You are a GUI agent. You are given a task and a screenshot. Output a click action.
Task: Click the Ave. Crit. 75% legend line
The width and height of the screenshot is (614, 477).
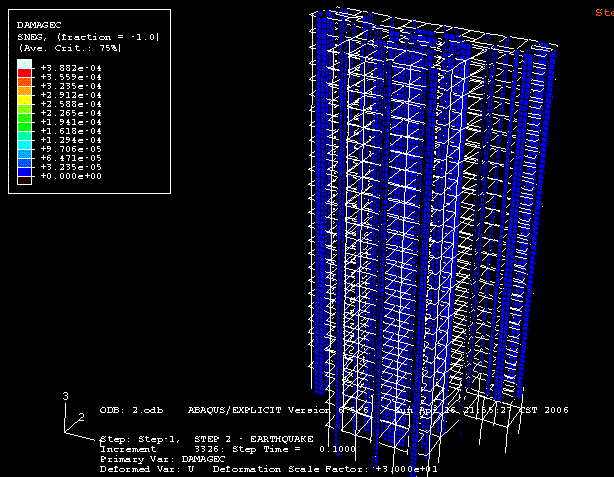coord(68,47)
